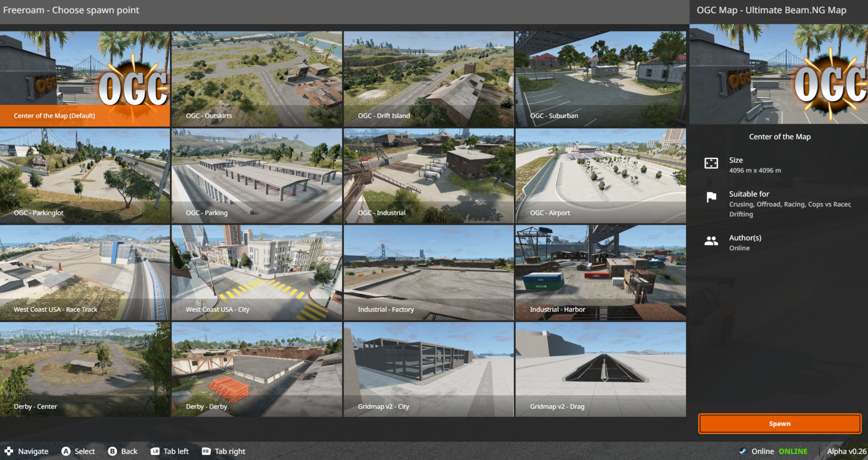Click the OGC map preview image
Screen dimensions: 868x460
779,74
